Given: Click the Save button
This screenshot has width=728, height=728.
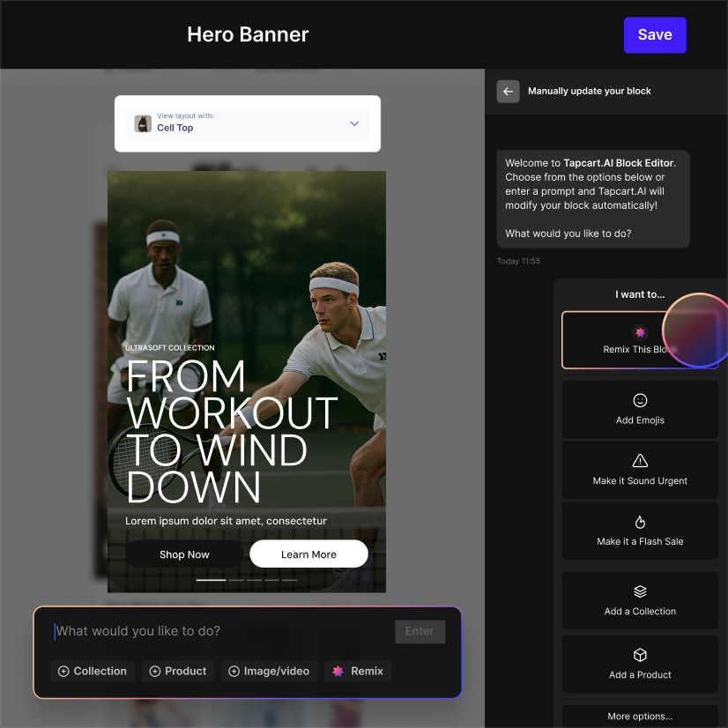Looking at the screenshot, I should pos(655,35).
